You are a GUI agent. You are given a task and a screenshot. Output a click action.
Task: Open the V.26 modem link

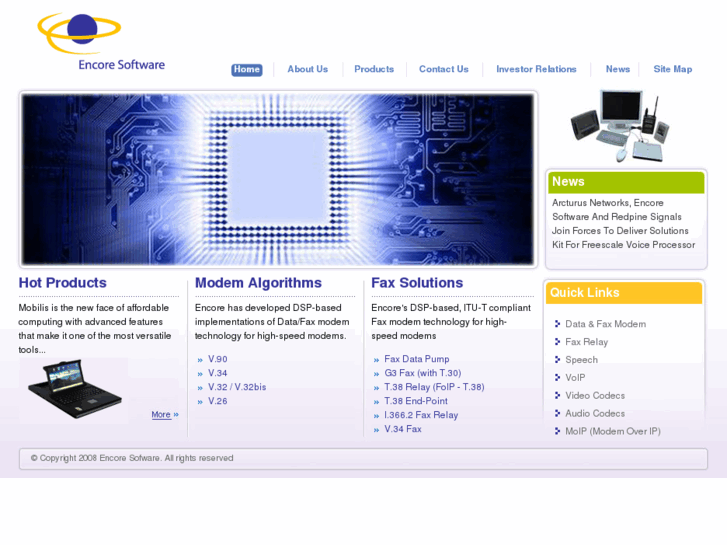[217, 401]
